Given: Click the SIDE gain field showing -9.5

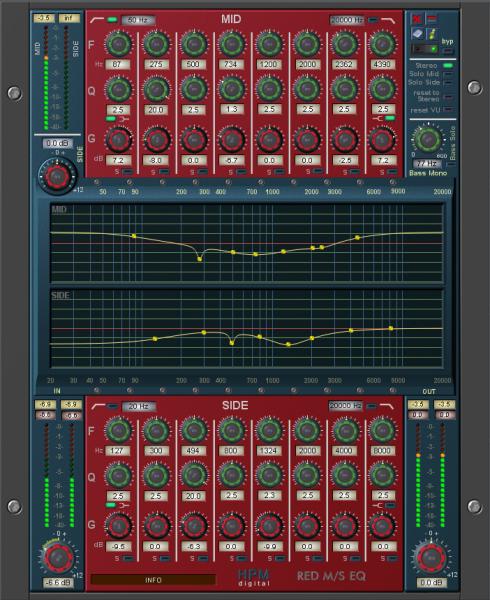Looking at the screenshot, I should 119,546.
